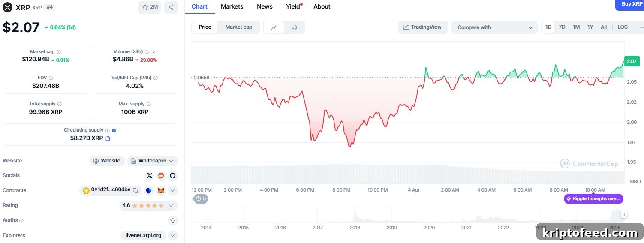Switch to candlestick chart view
Viewport: 644px width, 243px height.
click(x=294, y=27)
